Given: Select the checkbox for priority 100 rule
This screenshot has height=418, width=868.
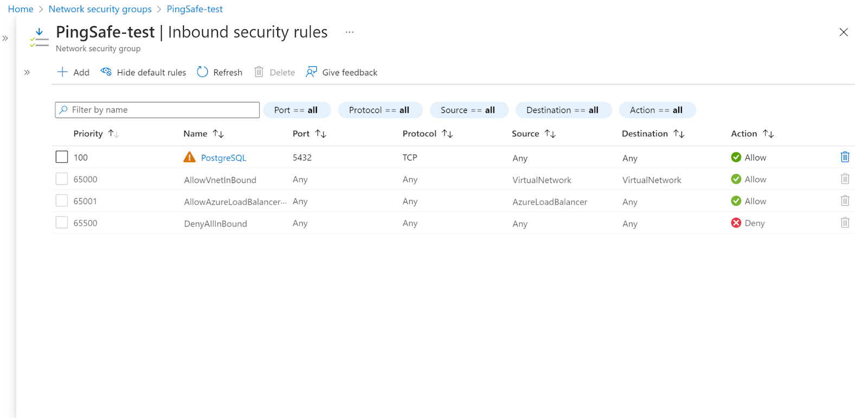Looking at the screenshot, I should 62,157.
